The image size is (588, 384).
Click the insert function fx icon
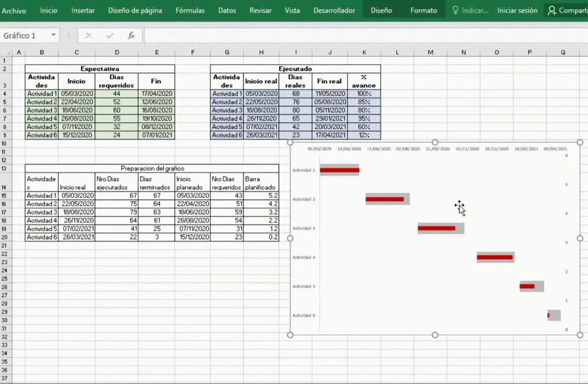point(131,36)
